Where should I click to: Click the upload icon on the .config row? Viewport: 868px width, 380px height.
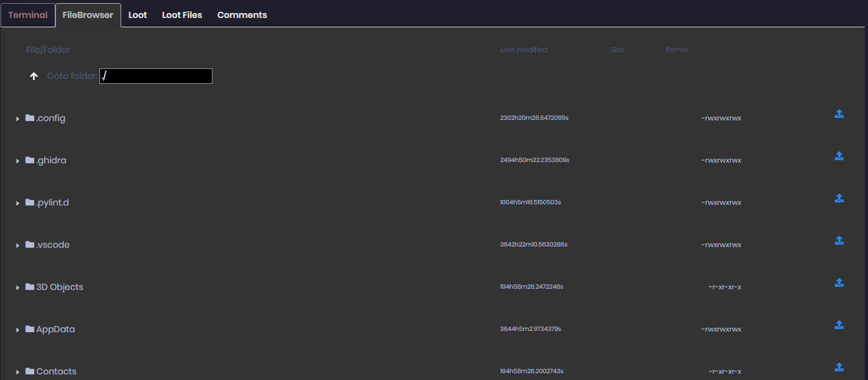pos(839,114)
